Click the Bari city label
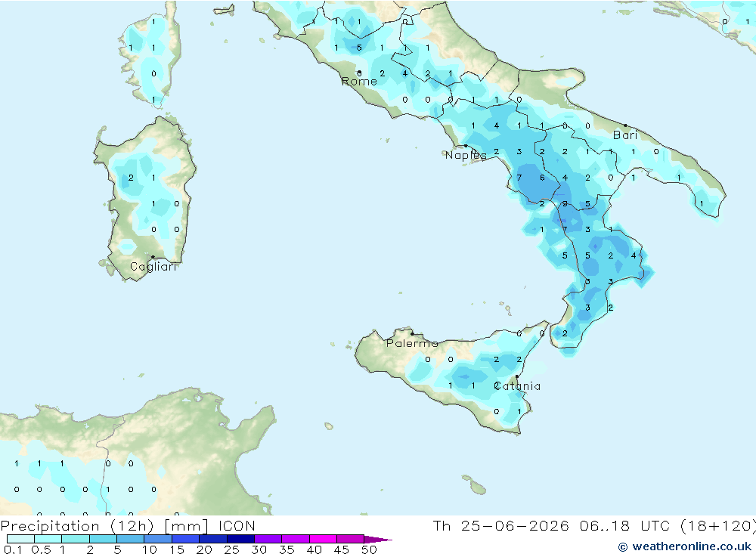The width and height of the screenshot is (756, 554). pyautogui.click(x=625, y=135)
